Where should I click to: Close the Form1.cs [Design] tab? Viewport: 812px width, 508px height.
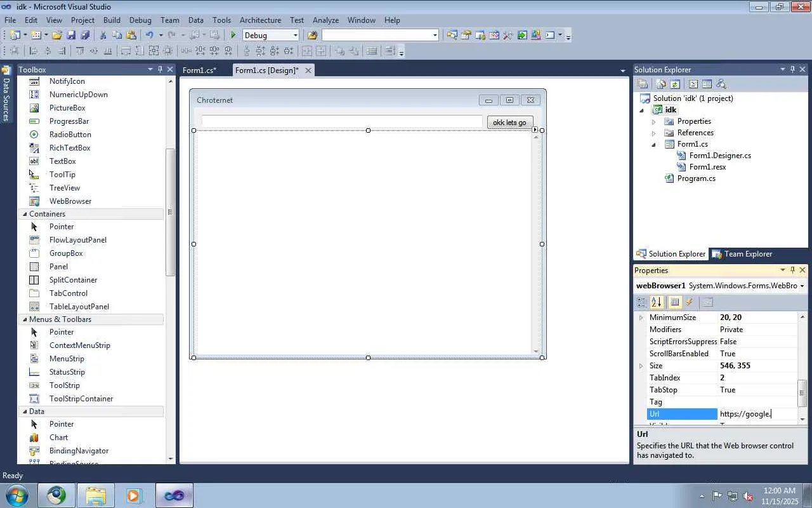point(308,70)
